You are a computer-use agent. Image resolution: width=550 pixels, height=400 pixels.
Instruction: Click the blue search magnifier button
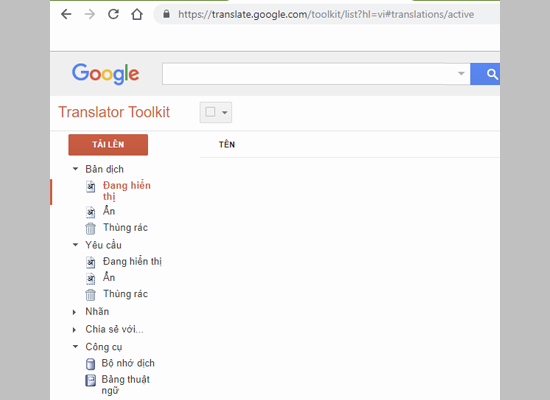[485, 74]
